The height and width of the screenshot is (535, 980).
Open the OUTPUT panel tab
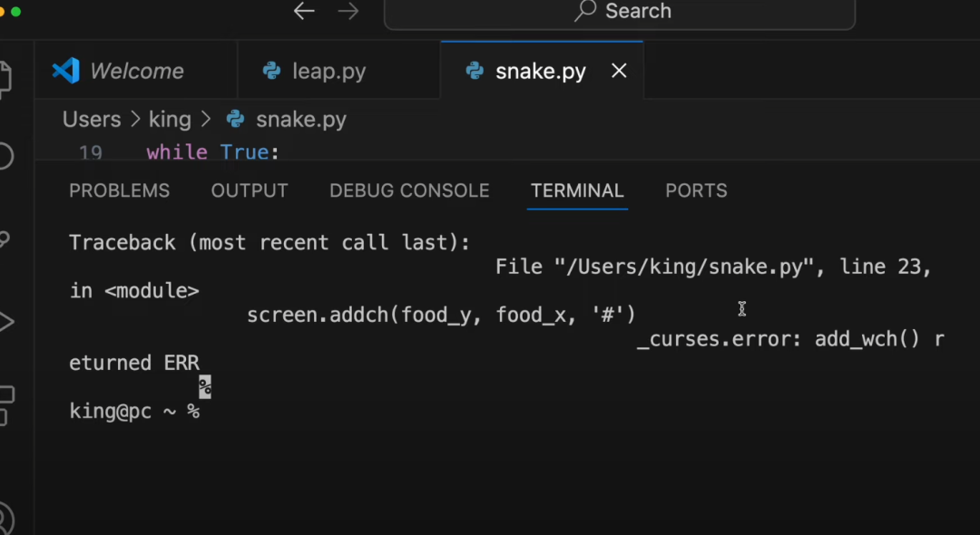(250, 190)
